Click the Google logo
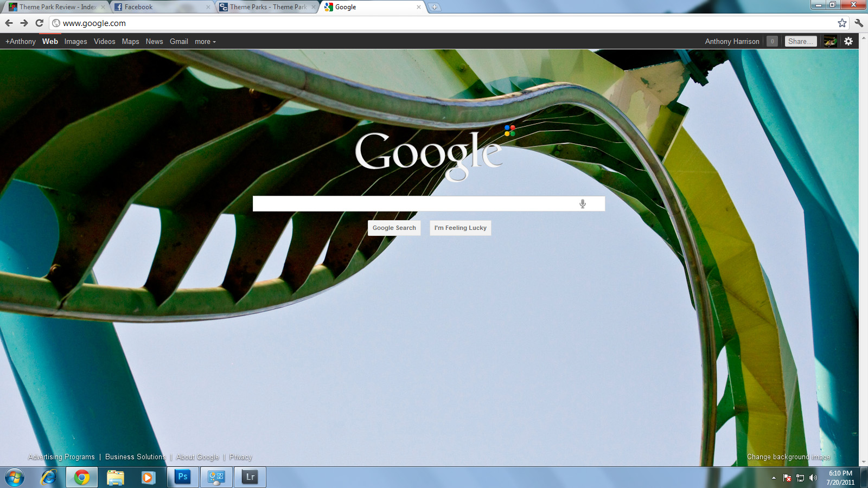Screen dimensions: 868x488 click(434, 153)
